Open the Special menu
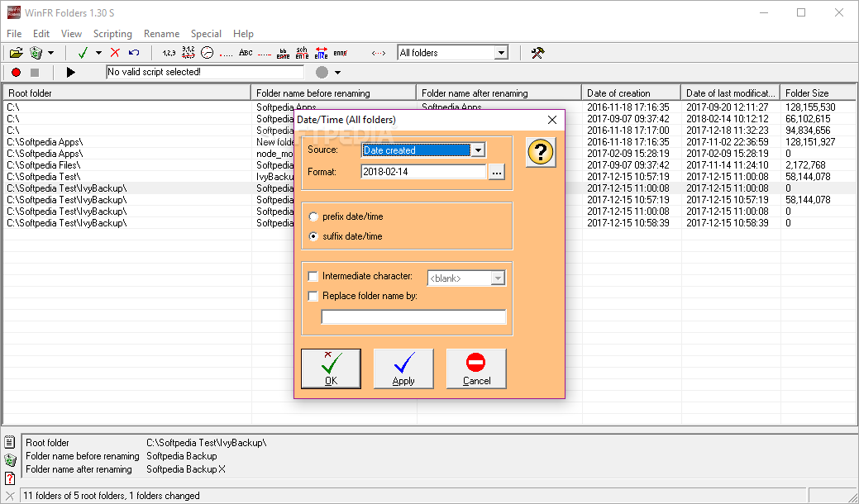The width and height of the screenshot is (859, 504). tap(206, 34)
